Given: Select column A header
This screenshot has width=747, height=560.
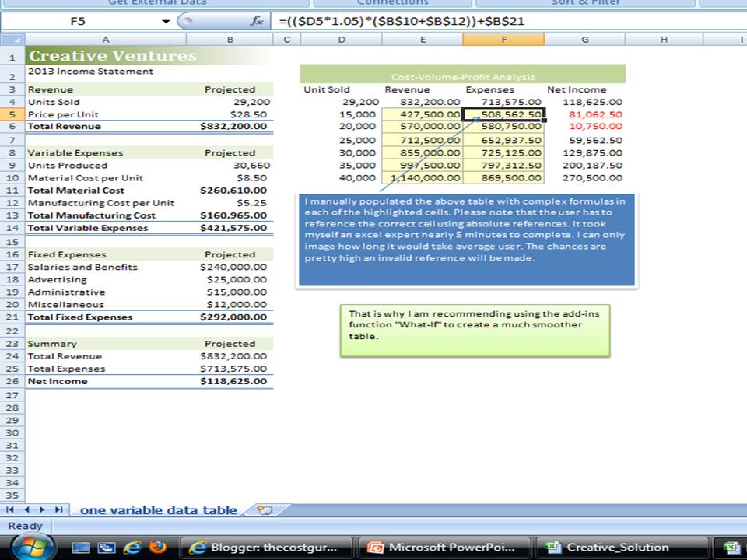Looking at the screenshot, I should [x=106, y=40].
